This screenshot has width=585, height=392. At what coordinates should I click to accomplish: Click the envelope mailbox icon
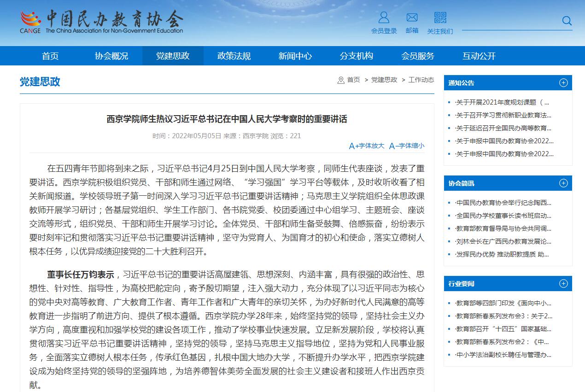tap(412, 18)
